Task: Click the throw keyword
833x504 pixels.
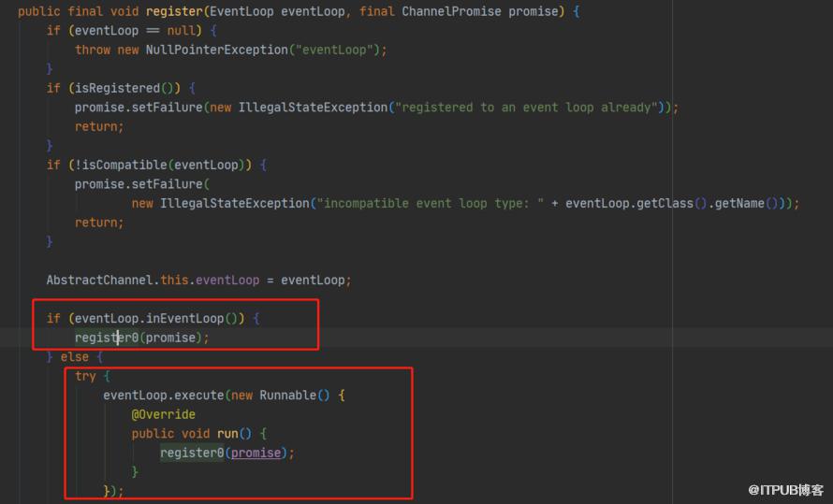Action: [93, 50]
